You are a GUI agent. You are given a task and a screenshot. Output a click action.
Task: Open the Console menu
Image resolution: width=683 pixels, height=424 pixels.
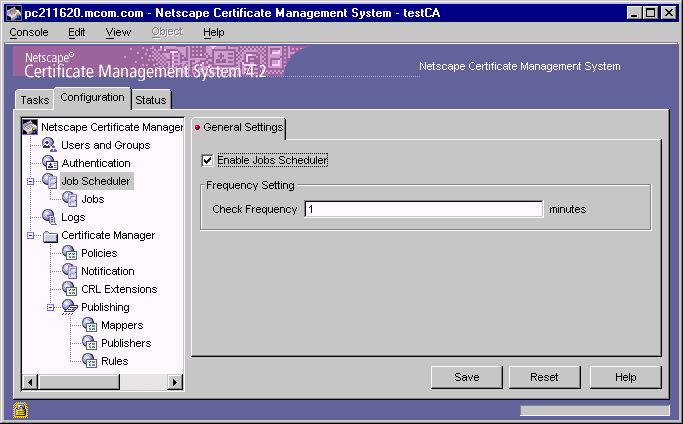tap(29, 33)
